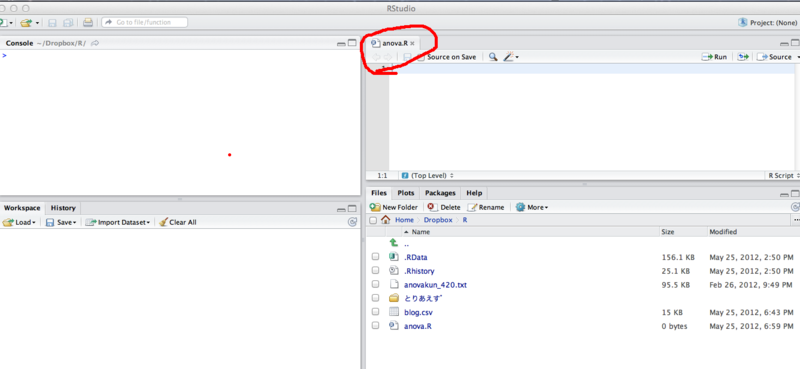The image size is (800, 369).
Task: Expand the Load dropdown in Workspace
Action: tap(34, 223)
